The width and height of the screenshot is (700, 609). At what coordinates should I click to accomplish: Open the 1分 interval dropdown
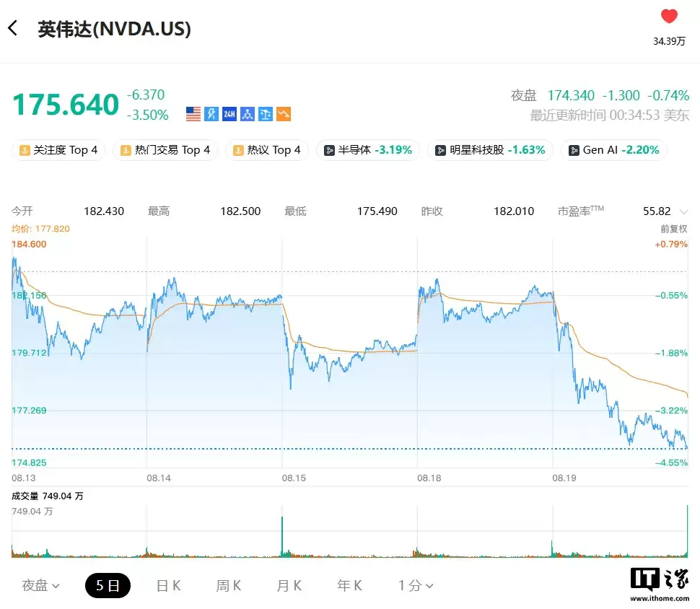pos(416,585)
